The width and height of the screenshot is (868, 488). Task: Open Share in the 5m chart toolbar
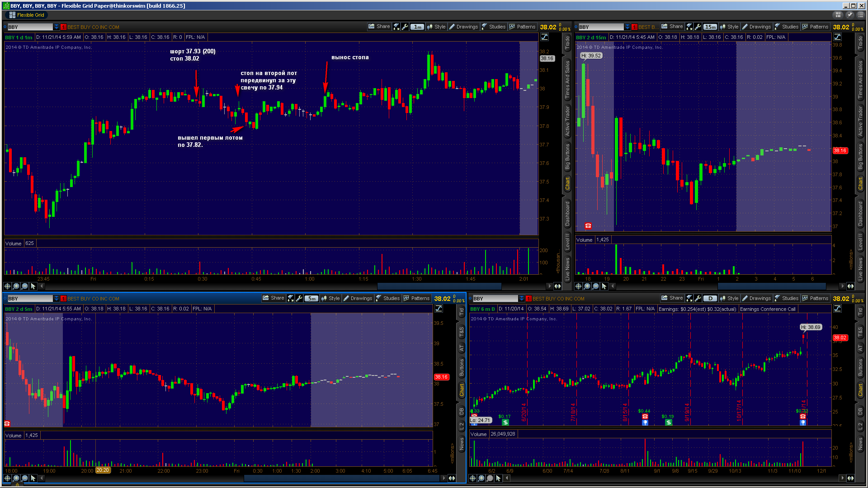coord(273,298)
